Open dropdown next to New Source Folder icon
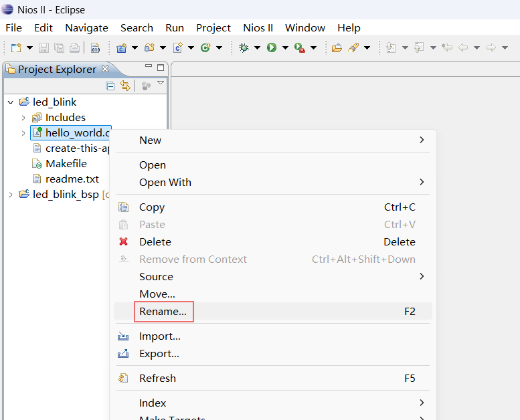This screenshot has height=420, width=520. (163, 47)
